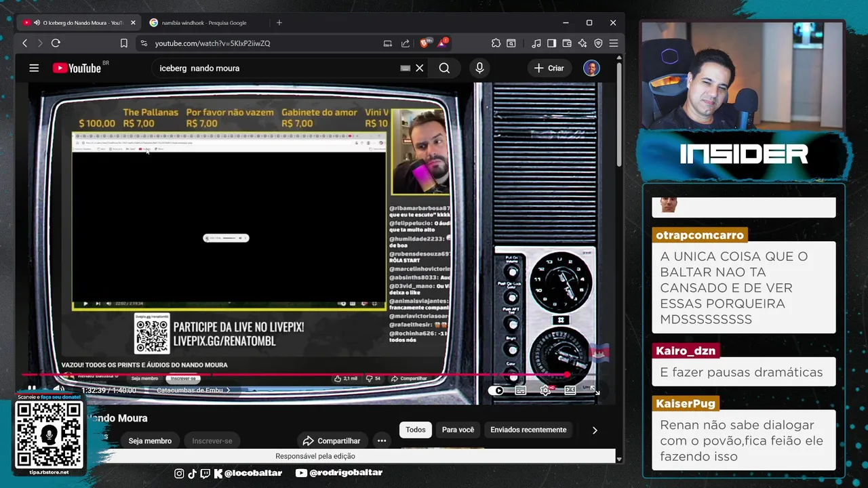Image resolution: width=868 pixels, height=488 pixels.
Task: Expand more filter chips with right arrow
Action: click(595, 430)
